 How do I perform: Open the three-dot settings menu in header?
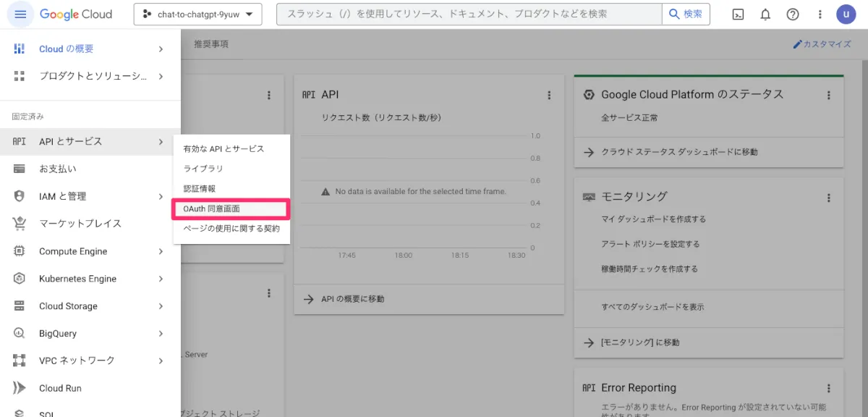pos(820,14)
